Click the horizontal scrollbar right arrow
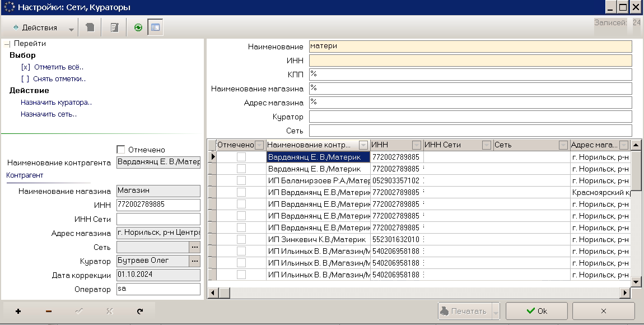Viewport: 644px width, 325px height. 625,292
